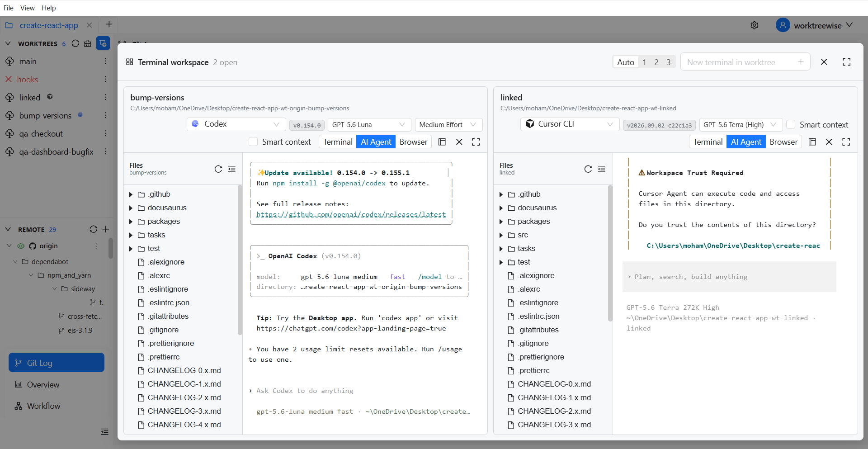This screenshot has width=868, height=449.
Task: Refresh the worktrees list
Action: [75, 43]
